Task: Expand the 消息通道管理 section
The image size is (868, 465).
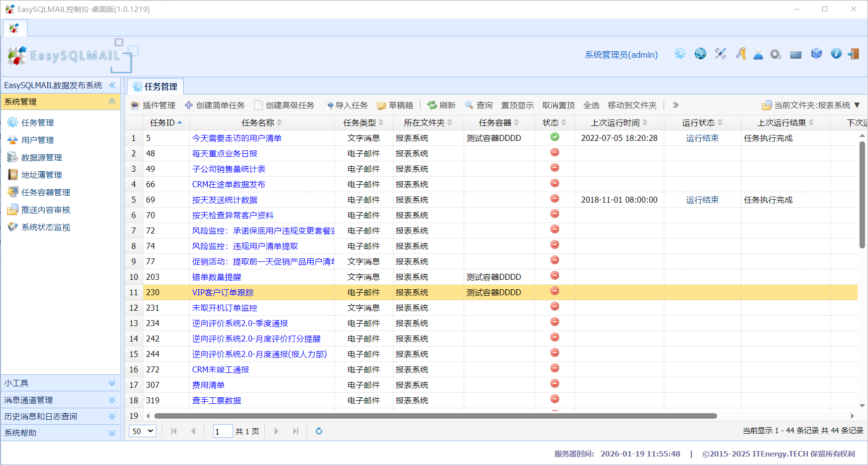Action: click(112, 400)
